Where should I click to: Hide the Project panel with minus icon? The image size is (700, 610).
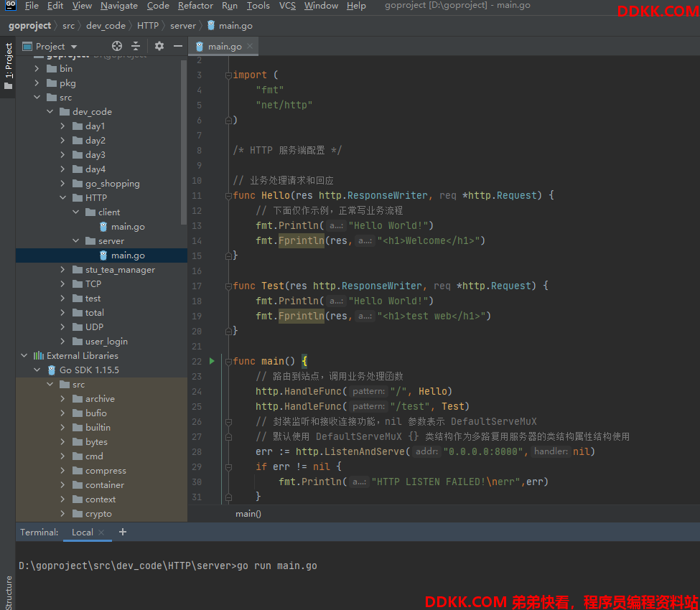pos(178,46)
